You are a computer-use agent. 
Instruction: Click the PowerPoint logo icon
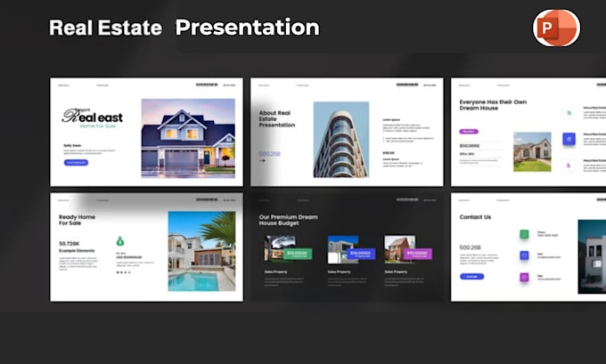(x=556, y=28)
